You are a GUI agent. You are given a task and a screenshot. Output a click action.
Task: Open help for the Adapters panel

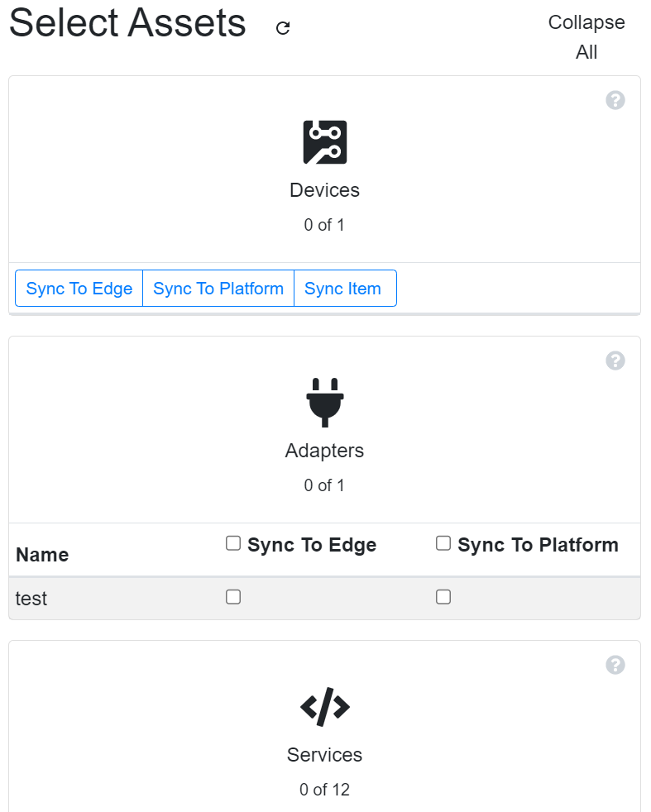tap(615, 361)
